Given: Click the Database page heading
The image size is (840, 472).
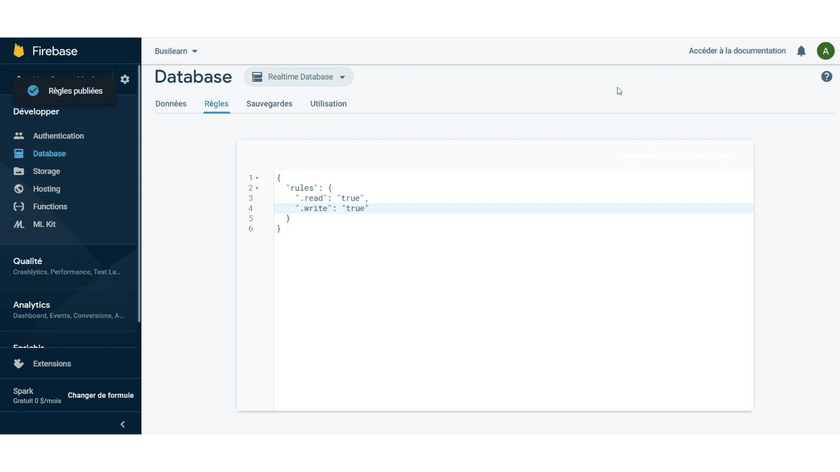Looking at the screenshot, I should (193, 77).
